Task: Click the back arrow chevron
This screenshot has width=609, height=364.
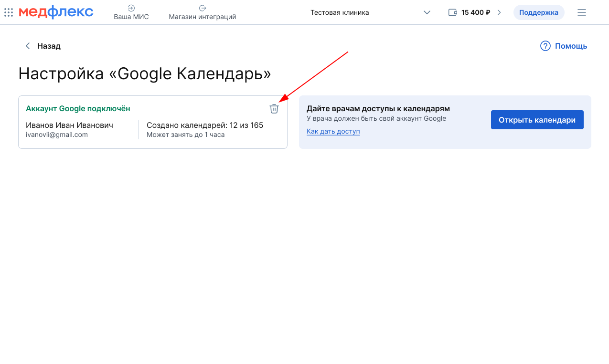Action: (28, 46)
